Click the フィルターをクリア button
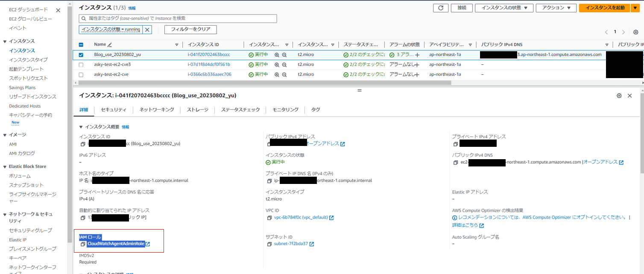The image size is (644, 274). pos(190,29)
